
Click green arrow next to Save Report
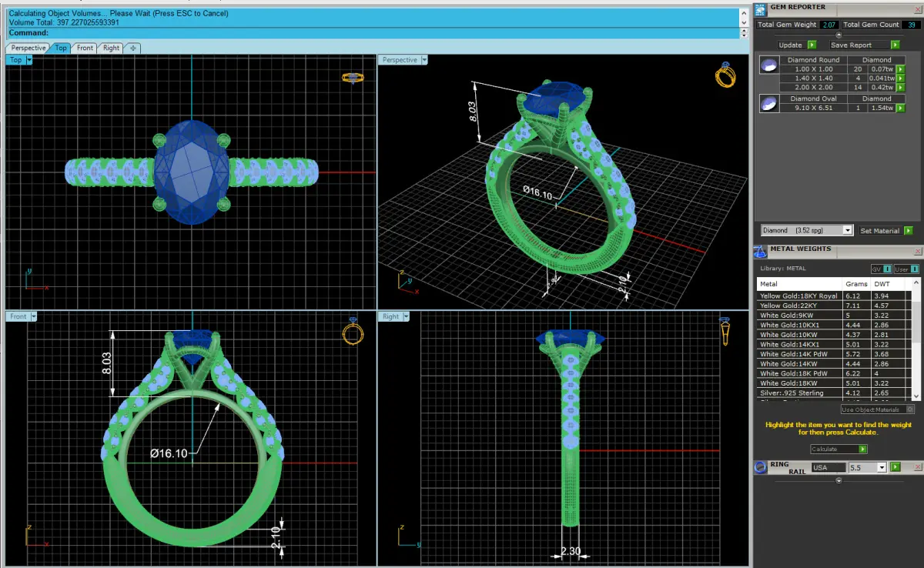pyautogui.click(x=895, y=45)
